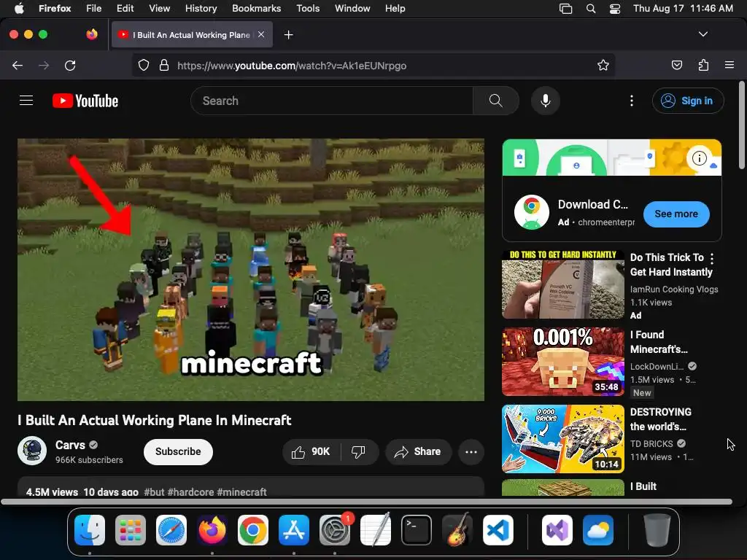Open the File menu

pos(94,9)
